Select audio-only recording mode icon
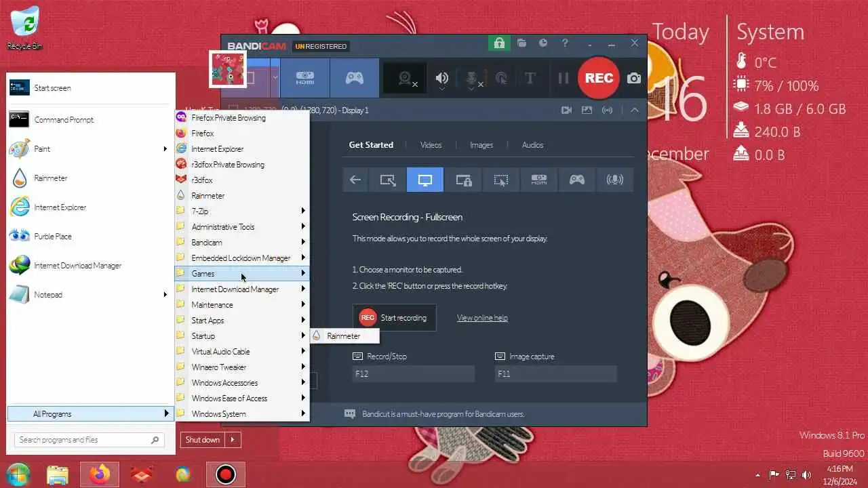Screen dimensions: 868x488 (x=615, y=180)
